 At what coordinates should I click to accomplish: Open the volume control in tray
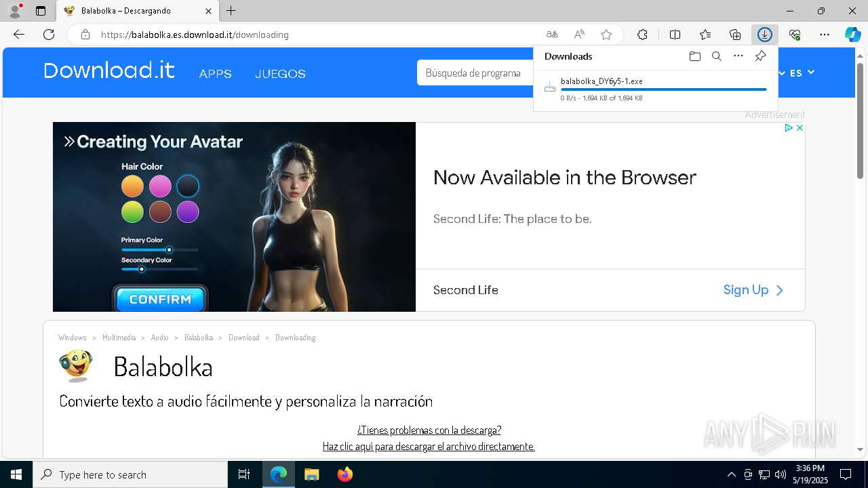click(781, 474)
